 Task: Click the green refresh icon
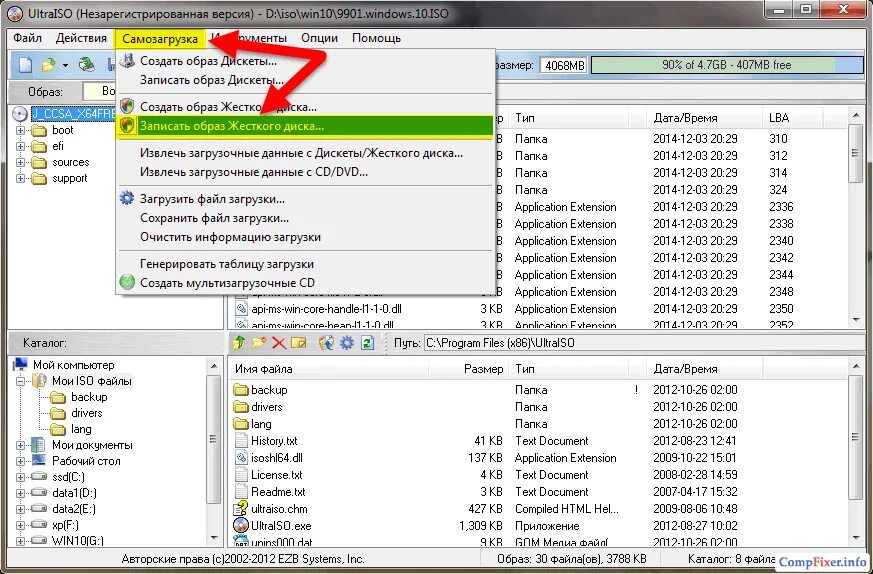point(367,343)
